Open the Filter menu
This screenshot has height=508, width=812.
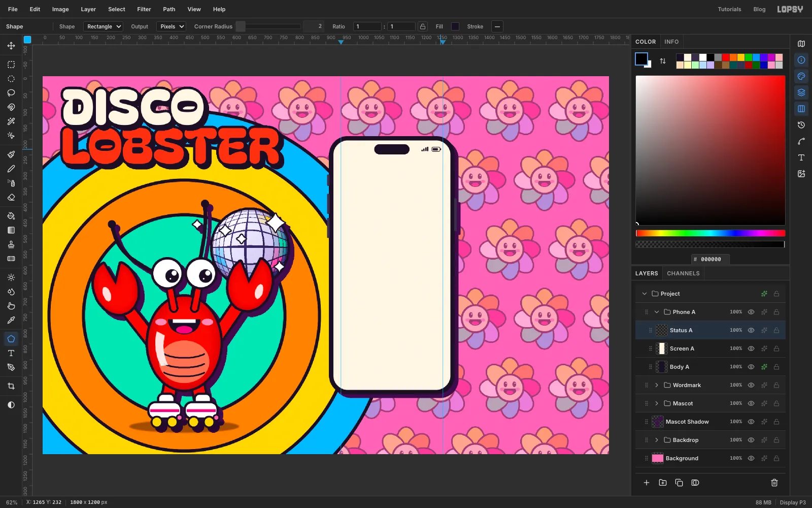[144, 9]
